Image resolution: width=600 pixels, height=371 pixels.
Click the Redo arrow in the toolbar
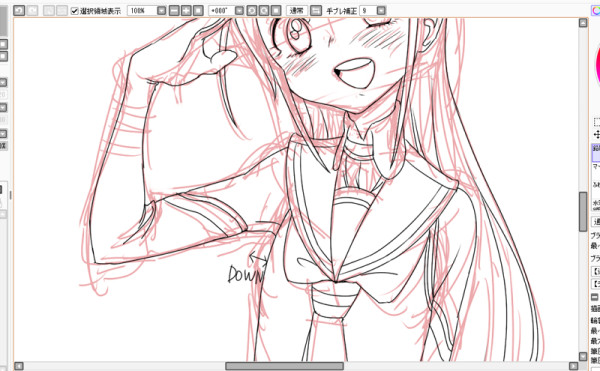click(x=33, y=11)
